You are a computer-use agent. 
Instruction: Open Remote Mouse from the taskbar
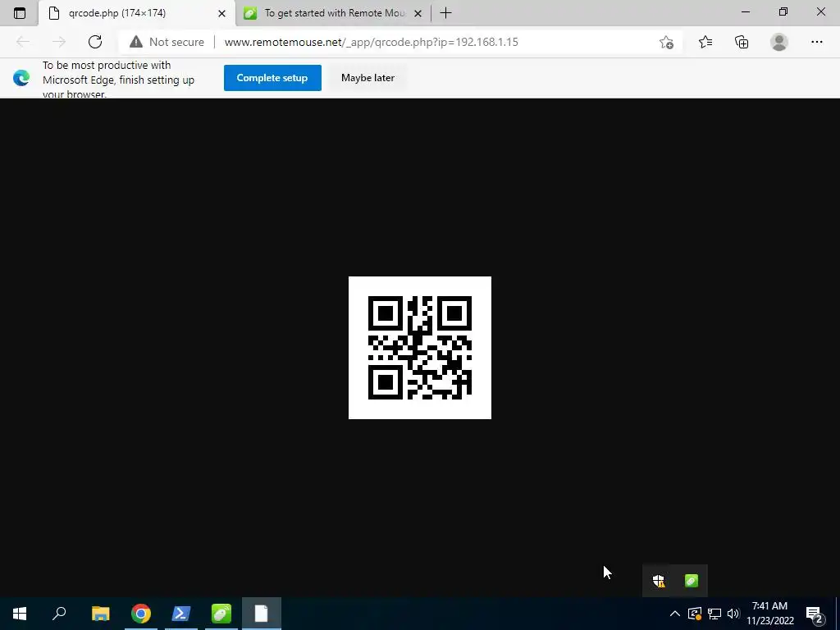tap(221, 614)
